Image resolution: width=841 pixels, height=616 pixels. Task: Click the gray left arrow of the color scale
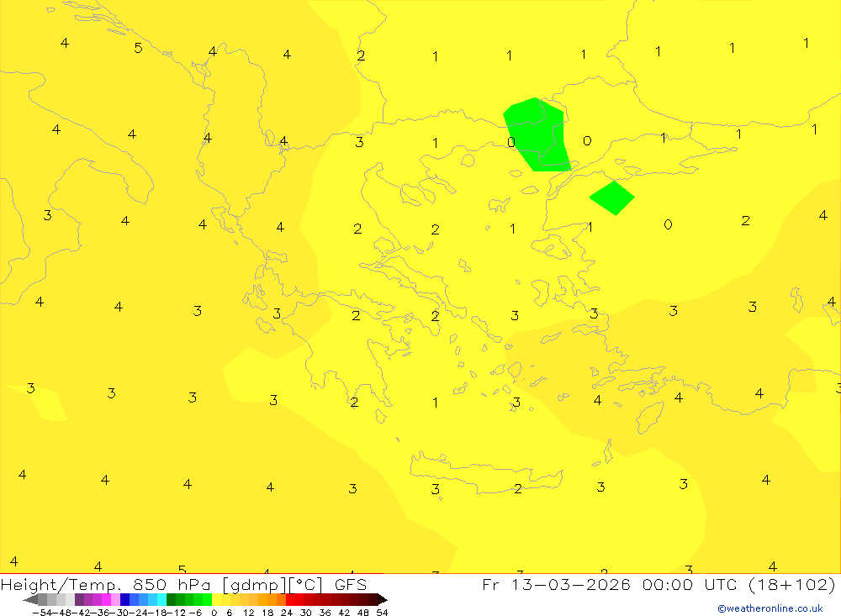[x=30, y=600]
